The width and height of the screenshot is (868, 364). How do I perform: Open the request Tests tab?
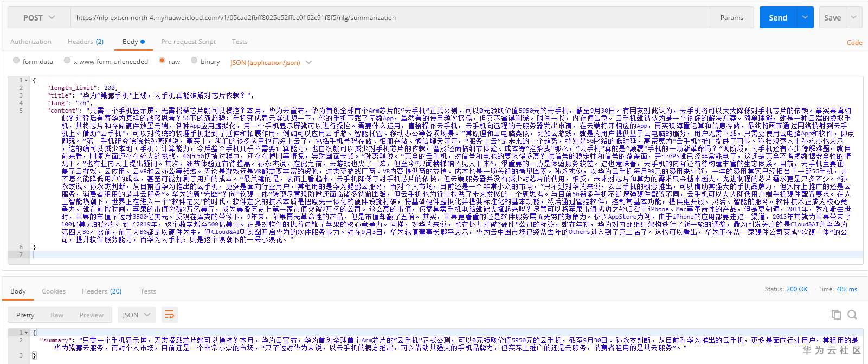click(x=240, y=42)
